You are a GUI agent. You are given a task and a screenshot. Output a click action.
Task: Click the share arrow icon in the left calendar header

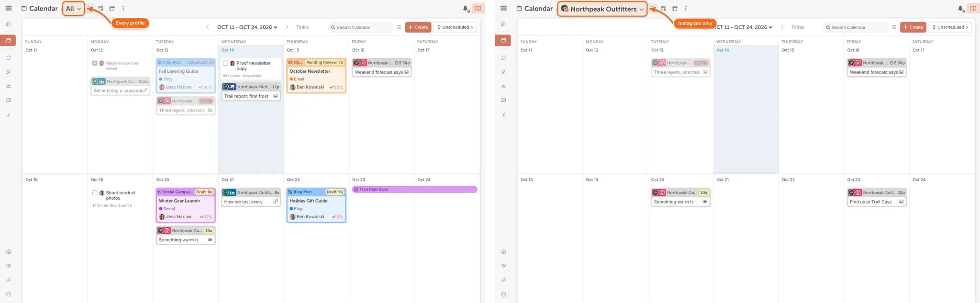112,8
